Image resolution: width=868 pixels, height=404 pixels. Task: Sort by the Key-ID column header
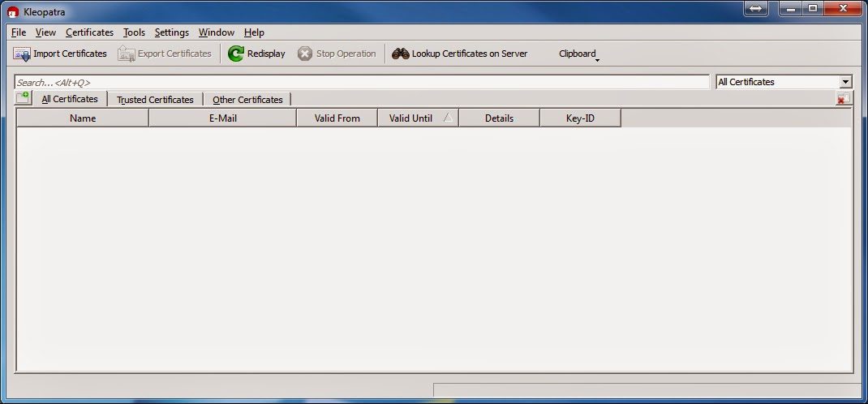(x=580, y=118)
